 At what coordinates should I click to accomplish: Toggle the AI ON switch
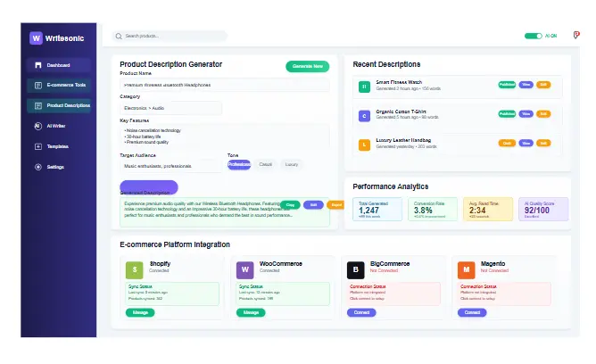[x=534, y=36]
